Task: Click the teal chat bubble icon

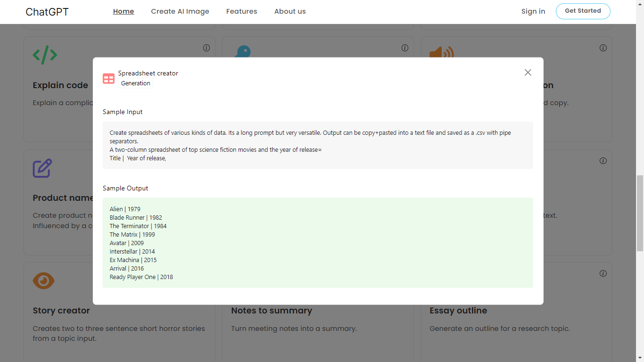Action: click(x=242, y=51)
